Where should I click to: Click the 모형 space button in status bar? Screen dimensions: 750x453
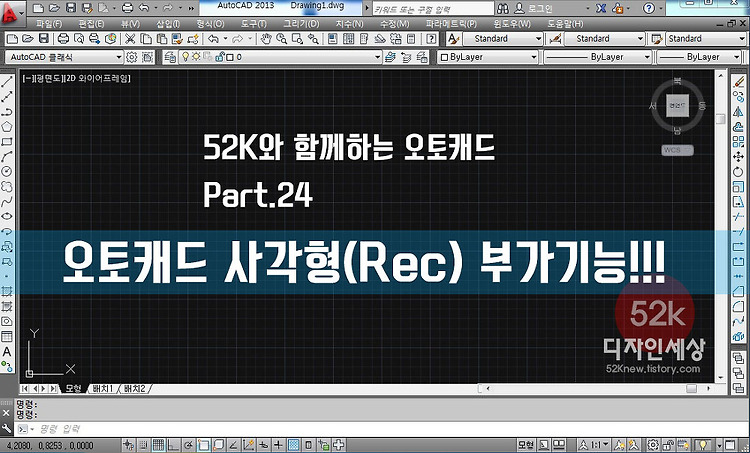526,445
